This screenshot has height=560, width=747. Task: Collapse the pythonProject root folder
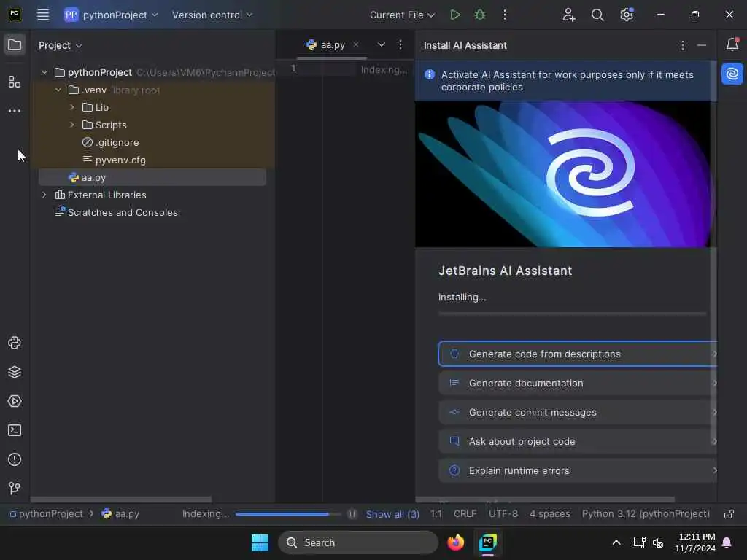tap(44, 72)
